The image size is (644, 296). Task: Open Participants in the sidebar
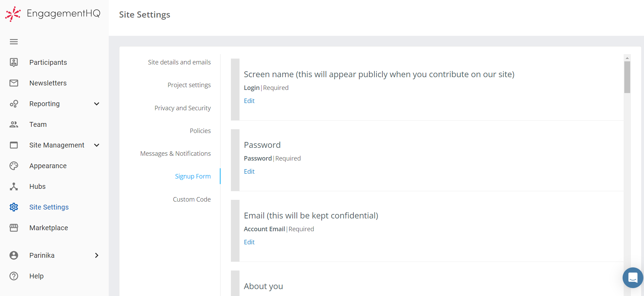point(48,62)
